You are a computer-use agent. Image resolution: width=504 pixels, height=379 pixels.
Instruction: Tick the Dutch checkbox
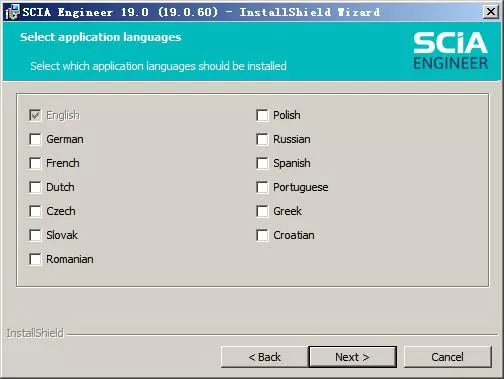click(x=35, y=187)
